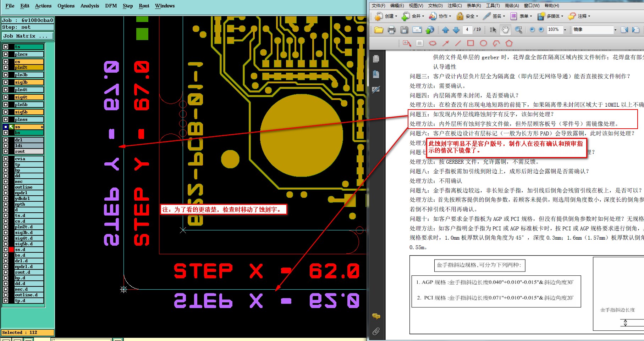This screenshot has height=341, width=644.
Task: Click the Job Matrix ... button
Action: 28,36
